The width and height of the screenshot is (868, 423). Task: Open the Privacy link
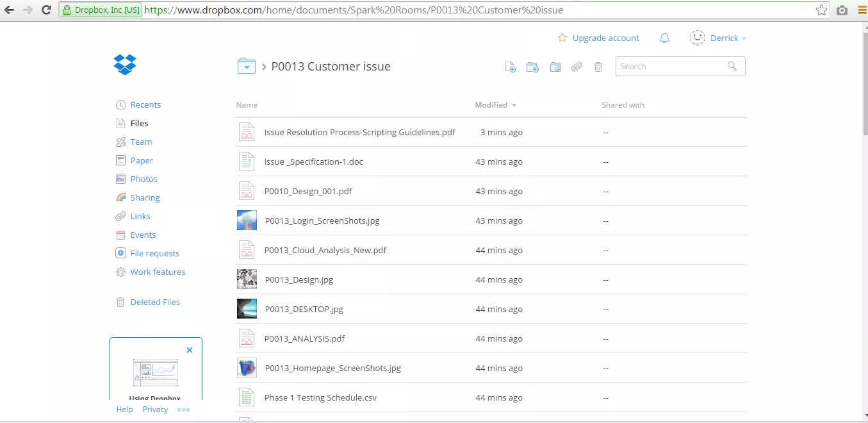point(155,410)
